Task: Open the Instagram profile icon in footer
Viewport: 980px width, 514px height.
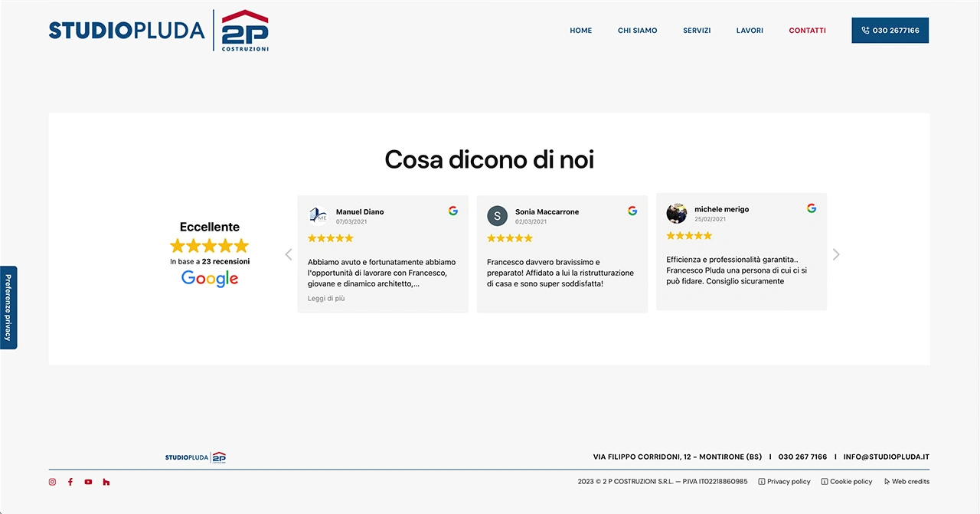Action: tap(52, 482)
